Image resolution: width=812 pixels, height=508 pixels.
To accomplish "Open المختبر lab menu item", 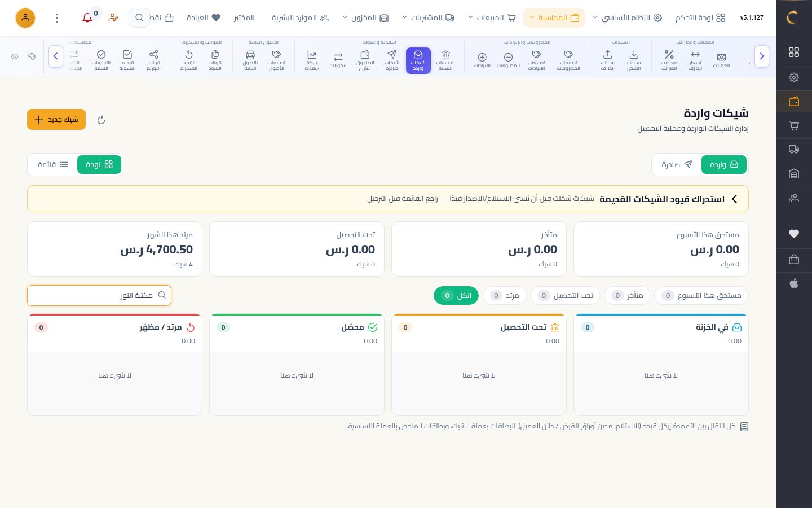I will [244, 18].
